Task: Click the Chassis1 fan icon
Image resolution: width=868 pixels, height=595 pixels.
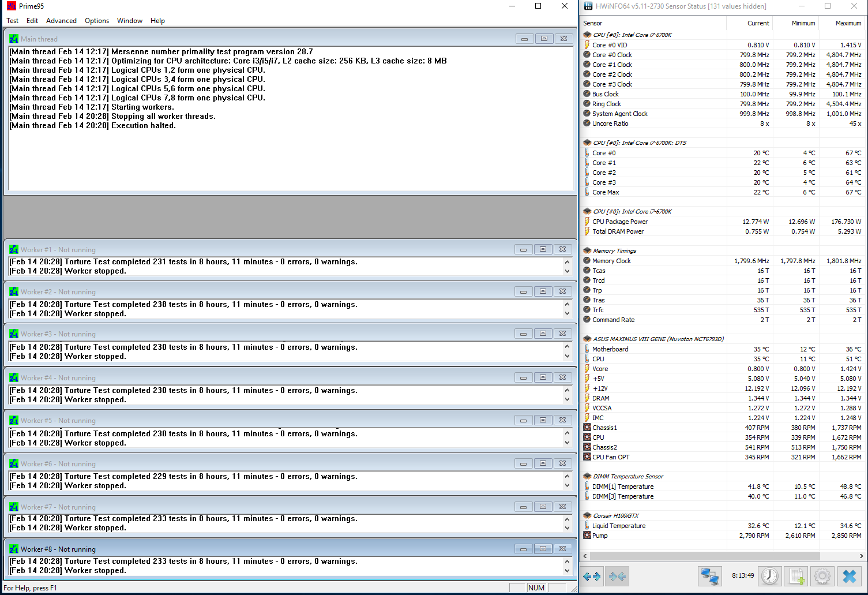Action: pyautogui.click(x=587, y=428)
